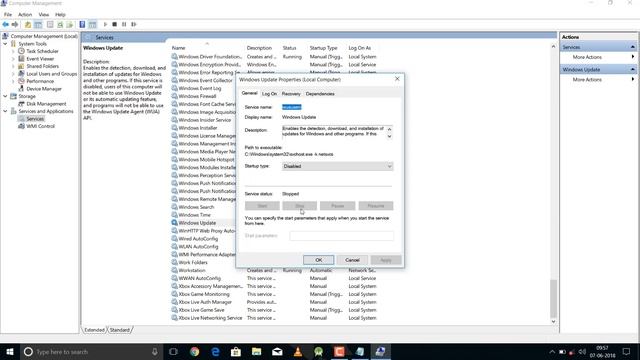Open the Startup type dropdown
This screenshot has width=640, height=360.
[337, 166]
